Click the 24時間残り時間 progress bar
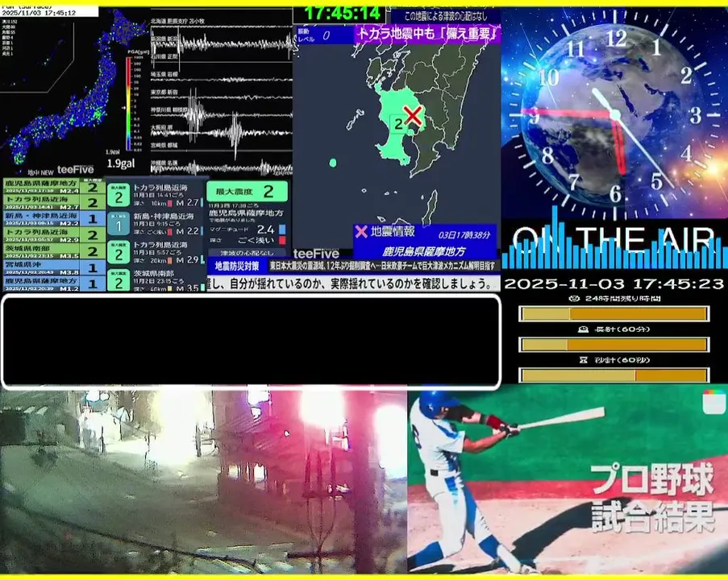Viewport: 728px width, 580px height. tap(614, 314)
